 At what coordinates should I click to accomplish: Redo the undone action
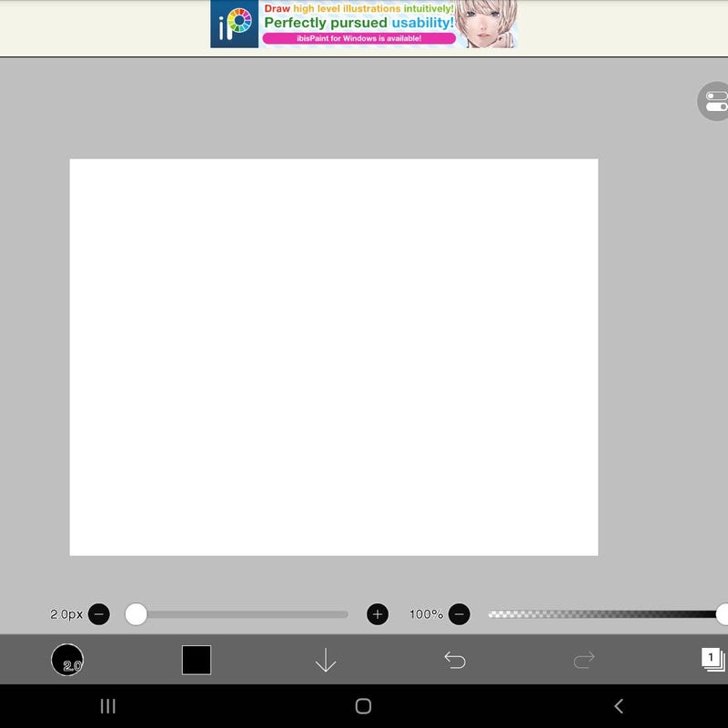point(584,660)
